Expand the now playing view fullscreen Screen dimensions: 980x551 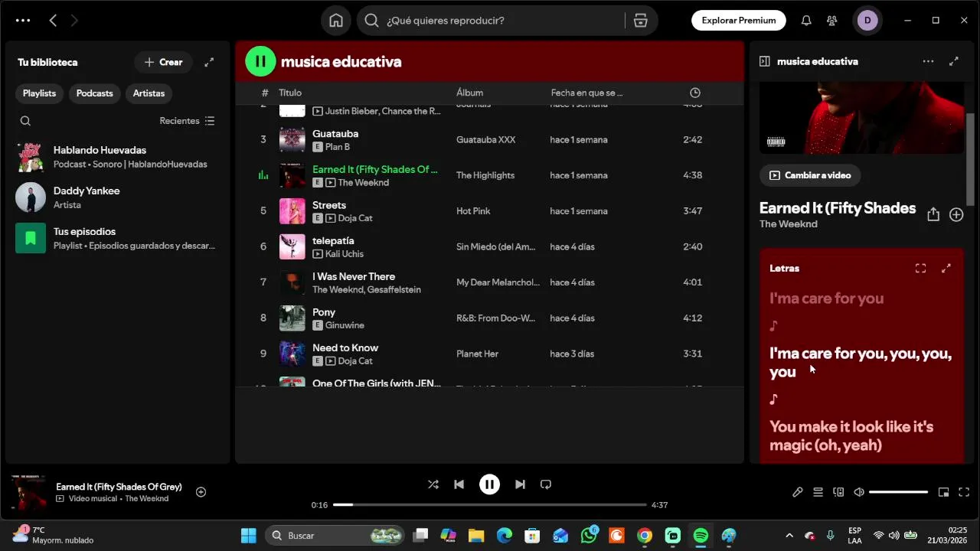(x=954, y=61)
